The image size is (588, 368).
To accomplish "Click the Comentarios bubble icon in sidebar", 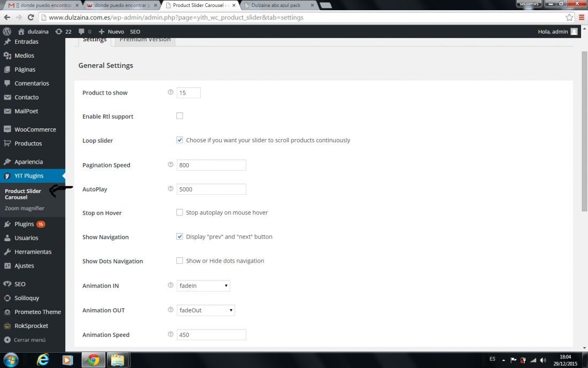I will point(7,83).
